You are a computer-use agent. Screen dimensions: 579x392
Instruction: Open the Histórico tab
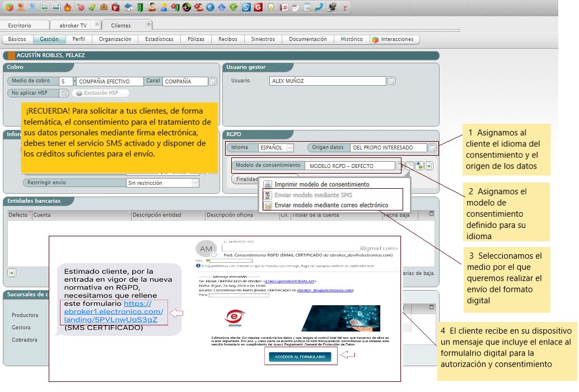[x=352, y=39]
